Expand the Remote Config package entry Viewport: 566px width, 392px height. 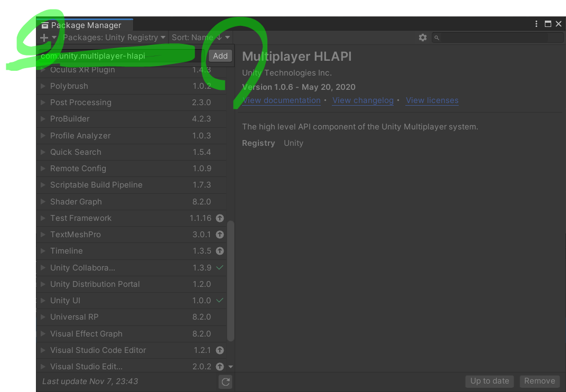coord(43,169)
